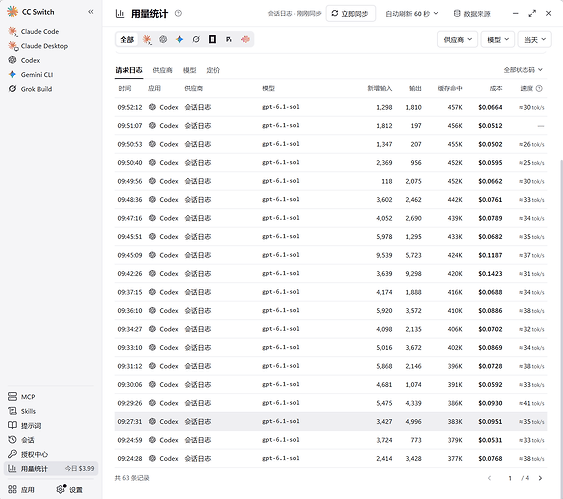This screenshot has height=499, width=563.
Task: Click the 共 63 条记录 record count
Action: (x=132, y=478)
